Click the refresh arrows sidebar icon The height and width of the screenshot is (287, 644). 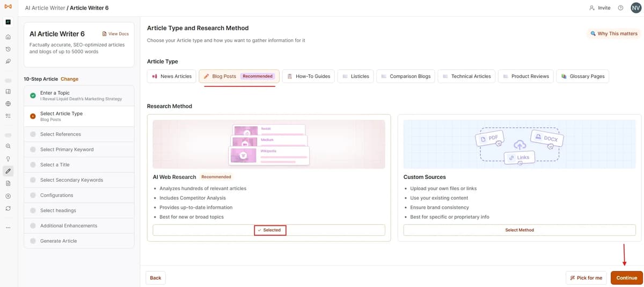(x=8, y=208)
